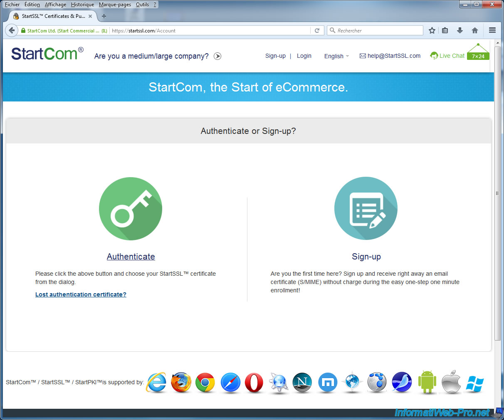
Task: Click the blue Maxthon browser icon
Action: 328,383
